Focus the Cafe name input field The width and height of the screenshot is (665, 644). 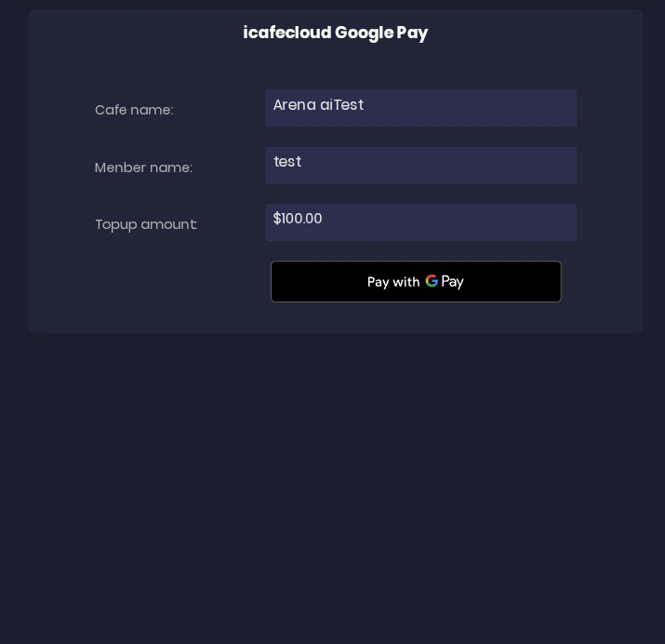(420, 109)
